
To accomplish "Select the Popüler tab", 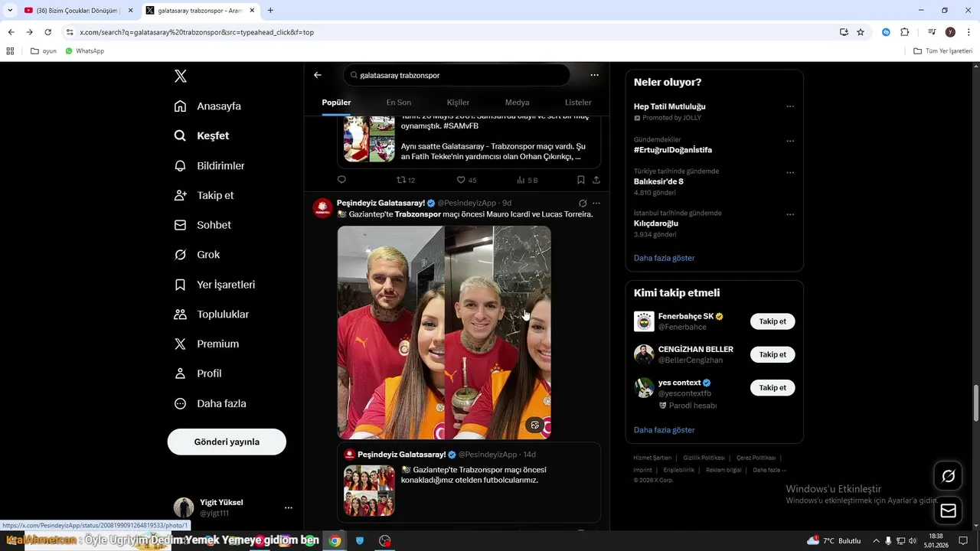I will point(336,103).
